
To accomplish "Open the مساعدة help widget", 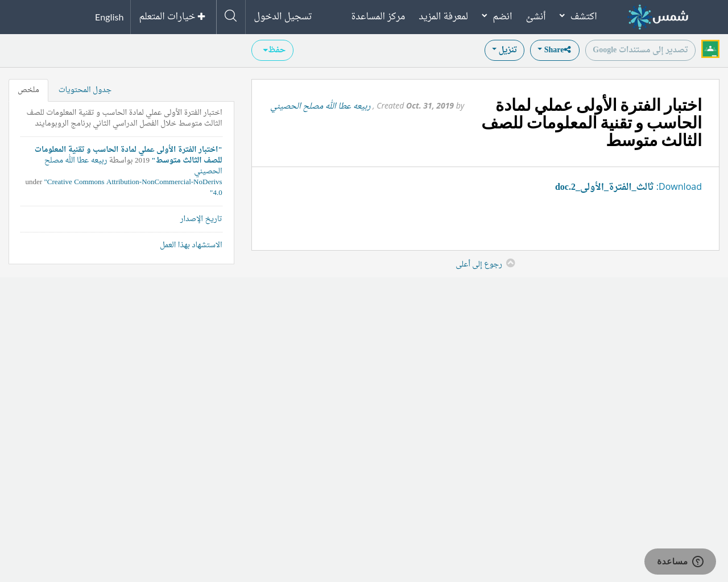I will pyautogui.click(x=680, y=562).
